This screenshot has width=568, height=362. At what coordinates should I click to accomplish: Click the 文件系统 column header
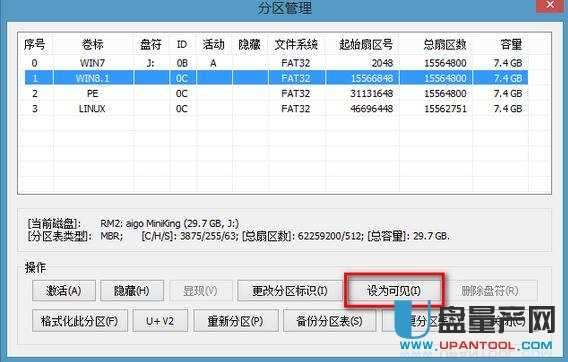(x=296, y=45)
